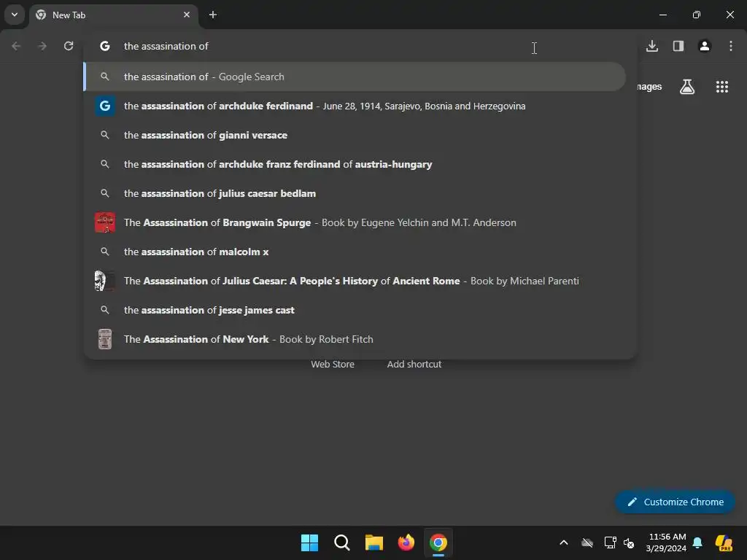Click the New York book cover thumbnail
The image size is (747, 560).
point(105,339)
